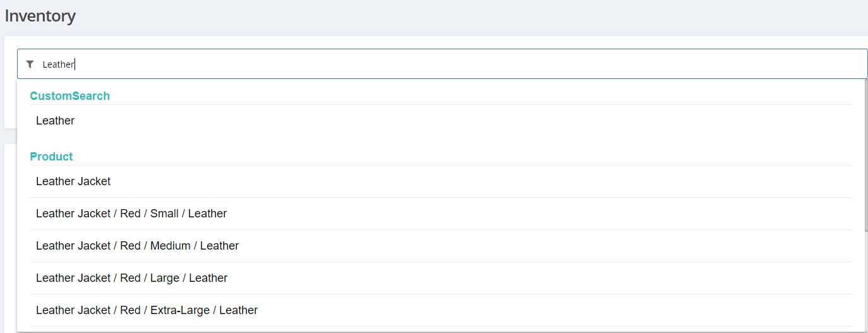Select Leather under CustomSearch
The height and width of the screenshot is (333, 868).
(56, 121)
